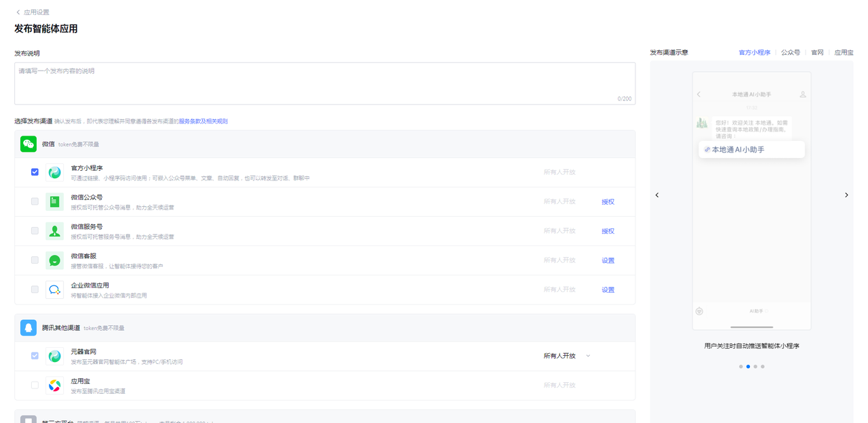Screen dimensions: 868x423
Task: Focus the 发布说明 description text box
Action: pos(324,83)
